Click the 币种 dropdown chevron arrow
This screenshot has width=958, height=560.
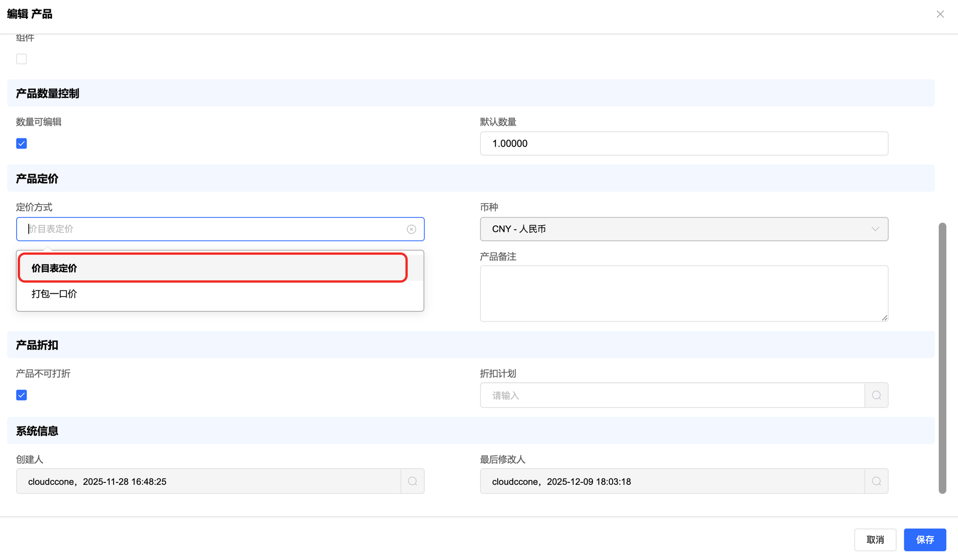tap(875, 229)
